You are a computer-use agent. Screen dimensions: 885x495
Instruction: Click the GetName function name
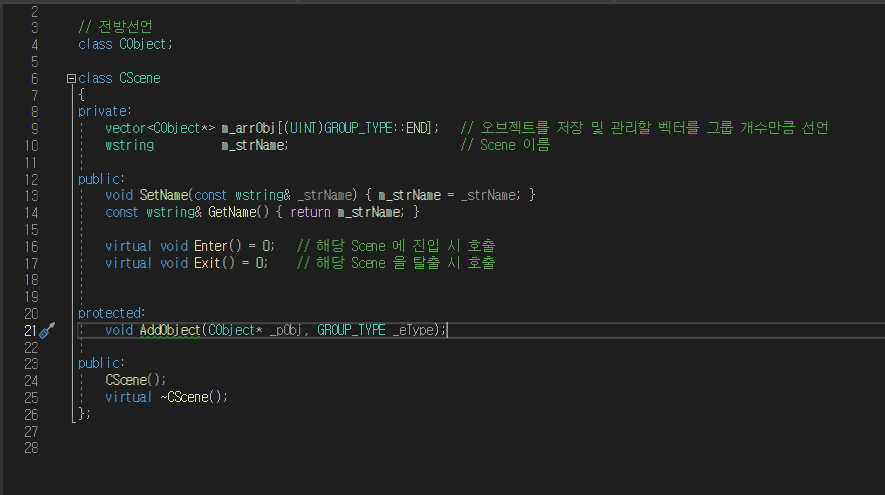(232, 212)
